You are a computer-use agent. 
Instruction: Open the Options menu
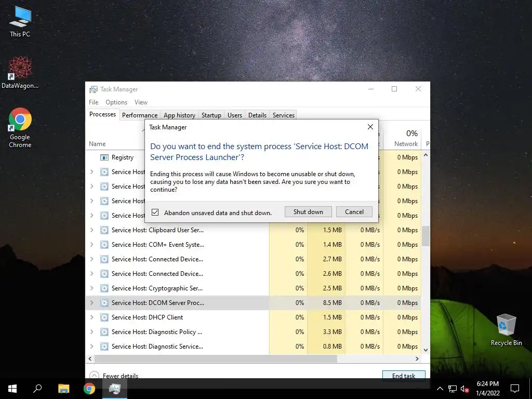[116, 102]
